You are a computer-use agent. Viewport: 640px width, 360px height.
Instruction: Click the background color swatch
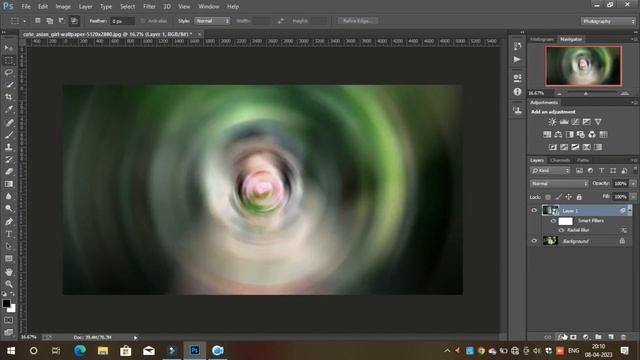click(12, 309)
